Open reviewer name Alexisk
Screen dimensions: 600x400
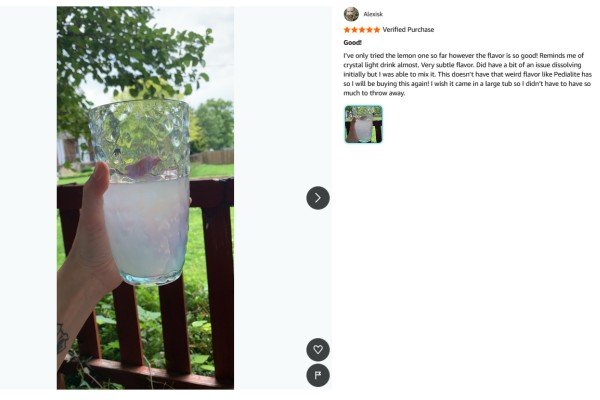click(373, 14)
